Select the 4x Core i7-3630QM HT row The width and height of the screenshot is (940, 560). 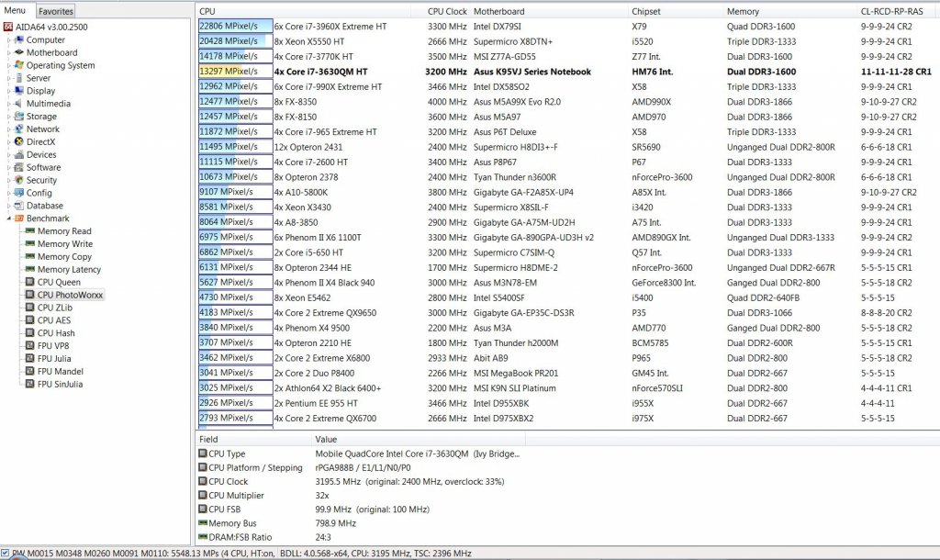point(568,72)
